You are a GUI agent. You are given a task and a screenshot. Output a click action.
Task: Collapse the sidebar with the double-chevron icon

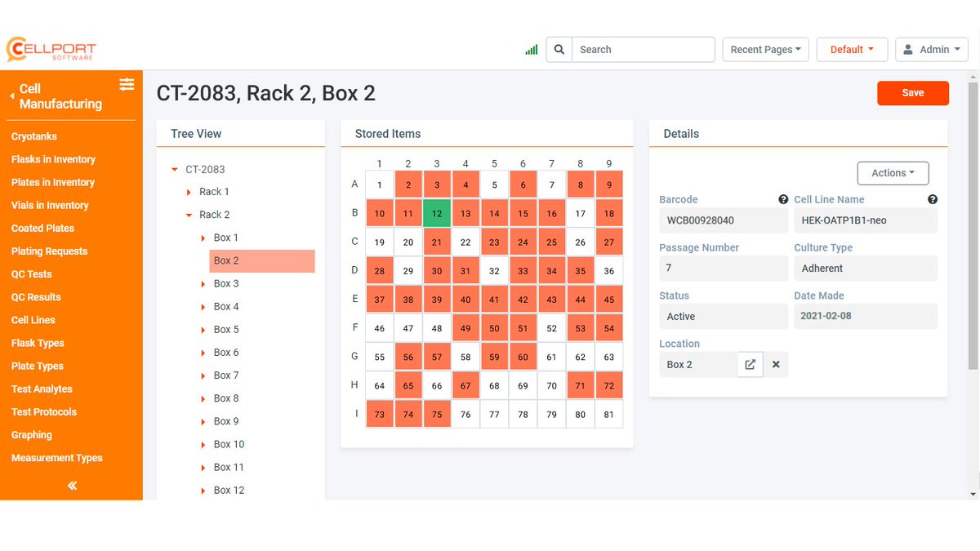pos(71,486)
